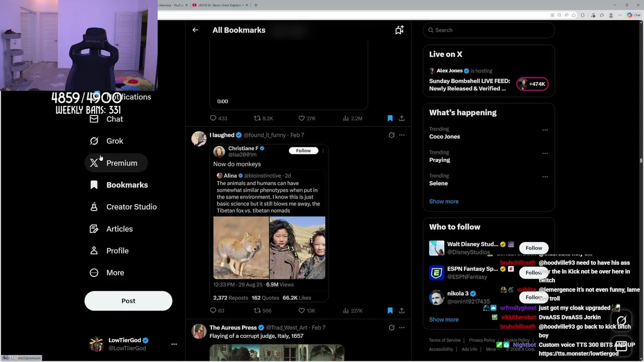
Task: Remove bookmark on the I laughed post
Action: pos(390,311)
